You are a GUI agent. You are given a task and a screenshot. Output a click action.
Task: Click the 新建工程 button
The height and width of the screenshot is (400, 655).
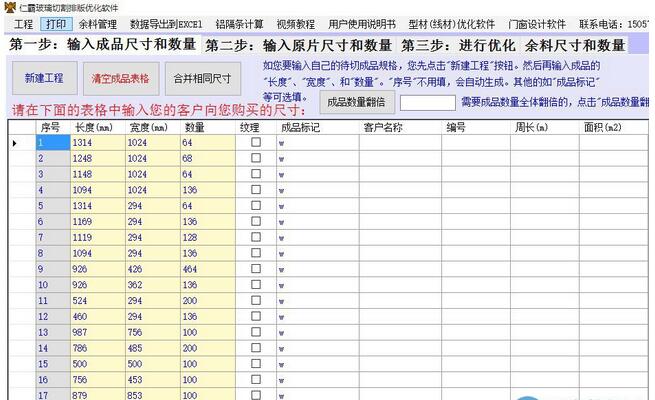coord(44,78)
